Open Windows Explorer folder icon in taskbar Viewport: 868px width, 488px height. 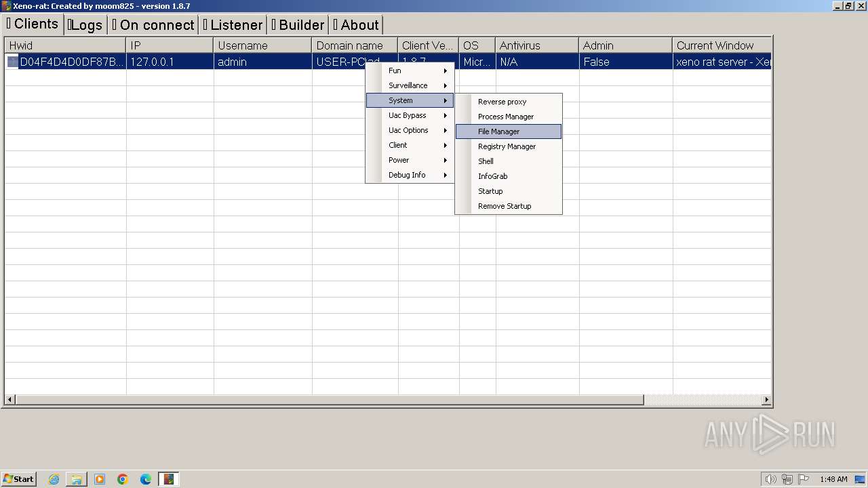coord(77,479)
